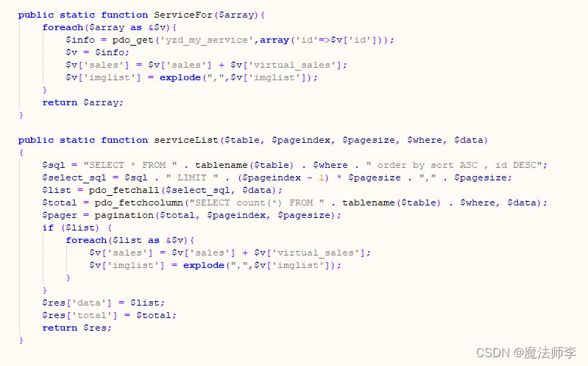The width and height of the screenshot is (588, 366).
Task: Click the pdo_get function call
Action: pos(132,41)
